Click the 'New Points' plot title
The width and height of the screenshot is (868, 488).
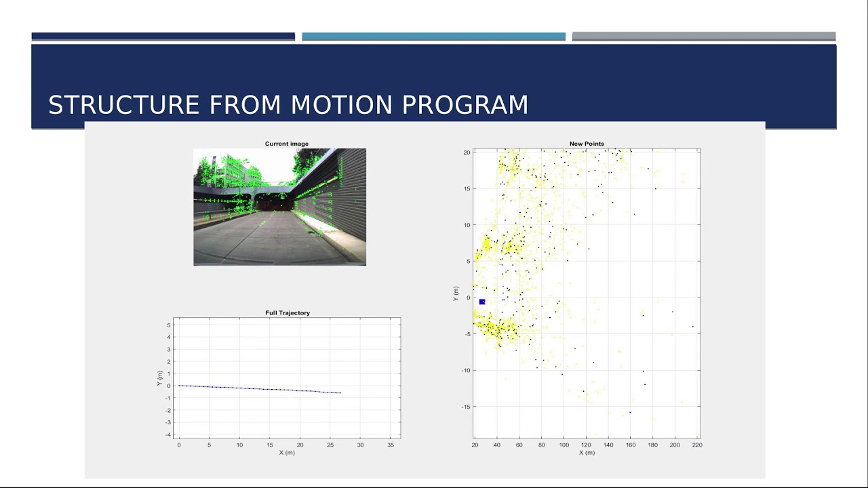[587, 144]
